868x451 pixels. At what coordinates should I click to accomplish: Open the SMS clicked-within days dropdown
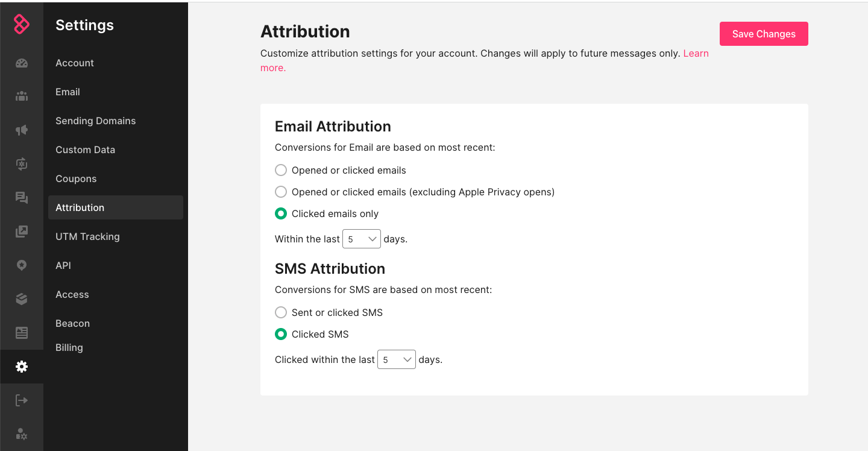[x=397, y=359]
